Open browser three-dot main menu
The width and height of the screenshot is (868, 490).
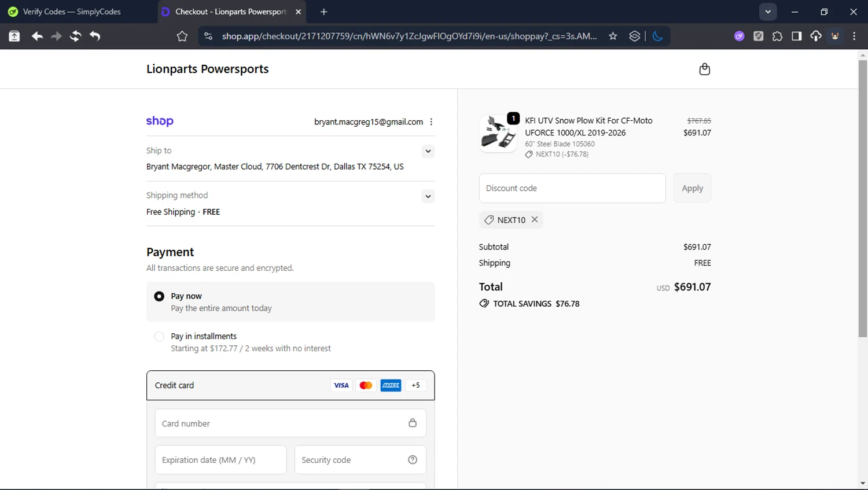point(854,36)
